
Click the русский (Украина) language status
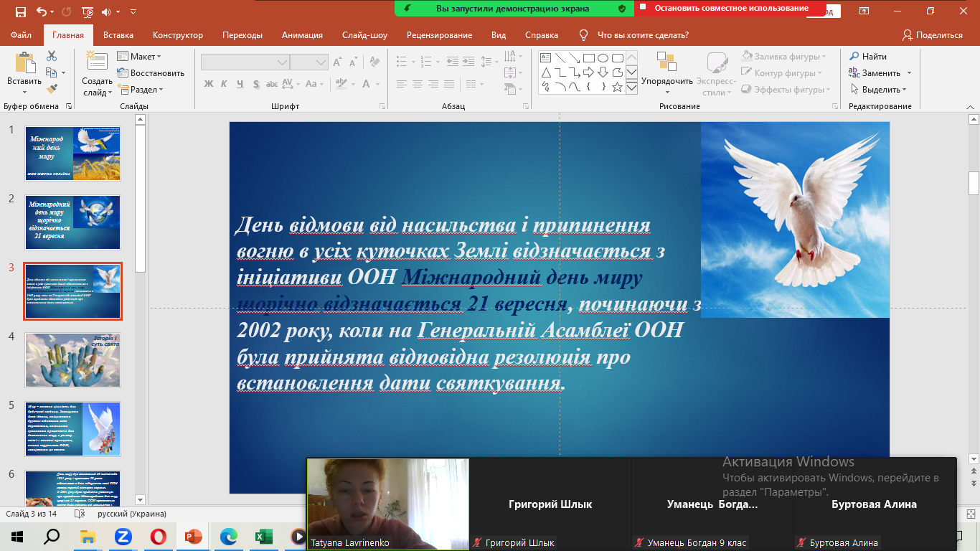tap(132, 514)
